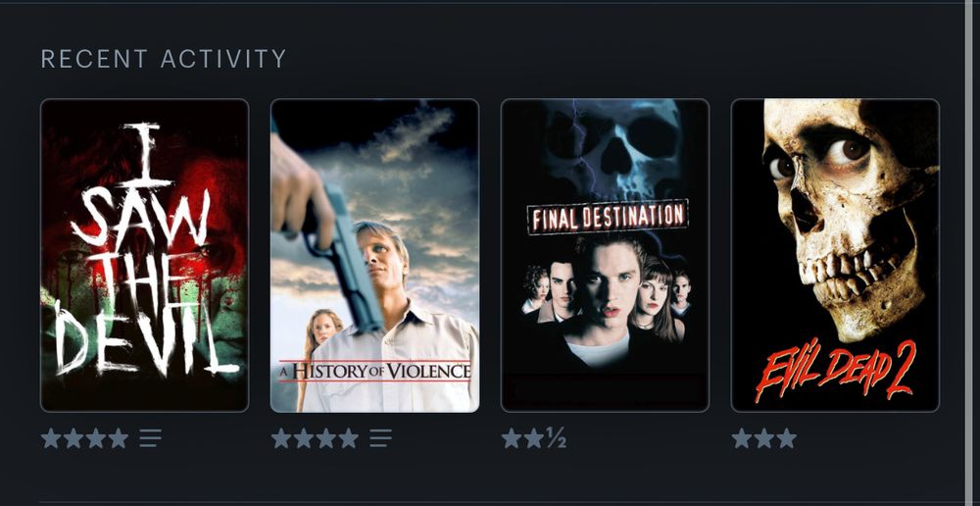Open the A History of Violence poster
Image resolution: width=980 pixels, height=506 pixels.
(374, 255)
